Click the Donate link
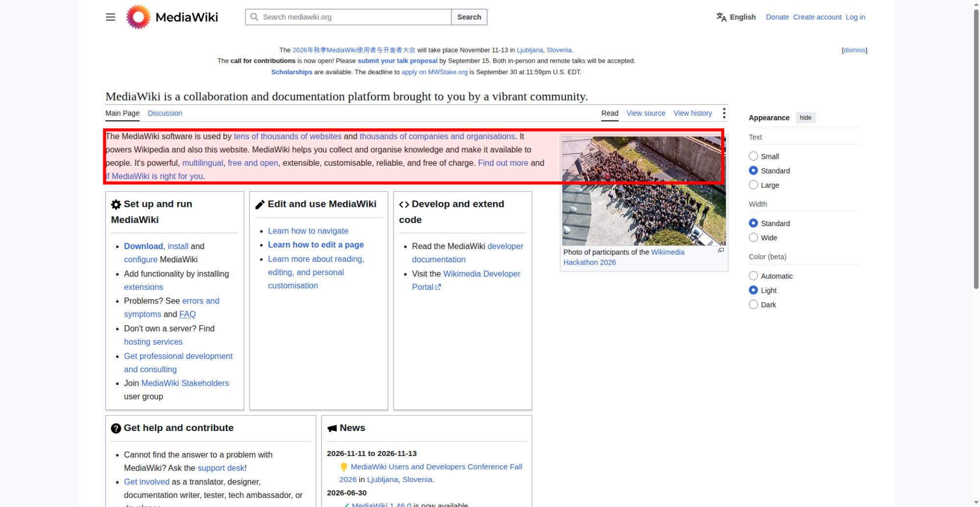This screenshot has width=980, height=507. click(777, 17)
